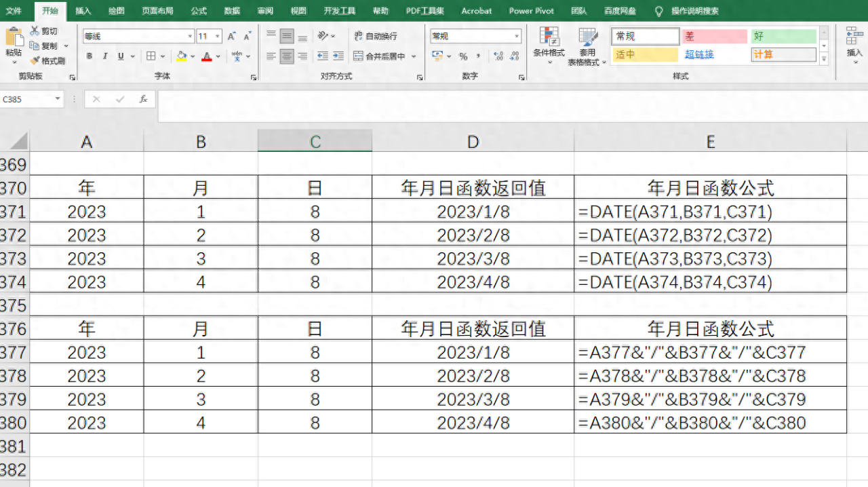Click the Comma Style icon
This screenshot has height=487, width=868.
click(x=479, y=56)
